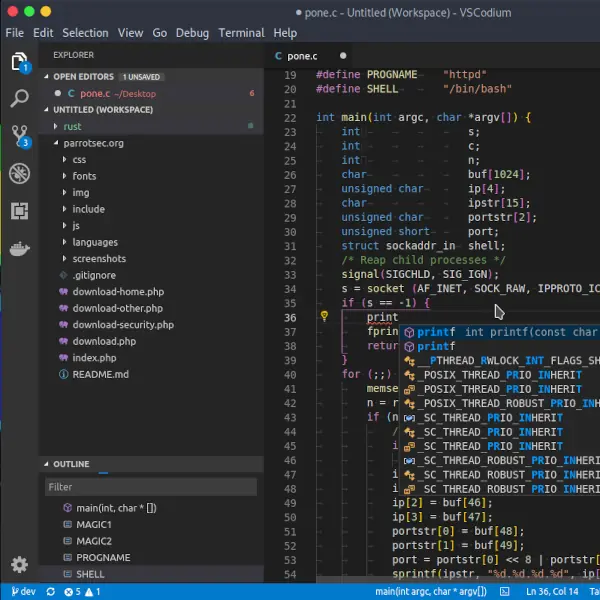600x600 pixels.
Task: Open the Selection menu
Action: point(85,33)
